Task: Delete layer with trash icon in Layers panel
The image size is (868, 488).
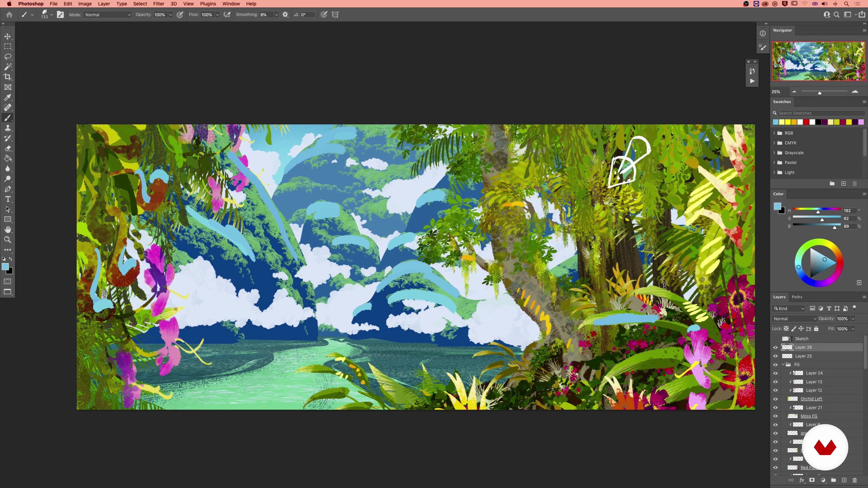Action: [x=854, y=480]
